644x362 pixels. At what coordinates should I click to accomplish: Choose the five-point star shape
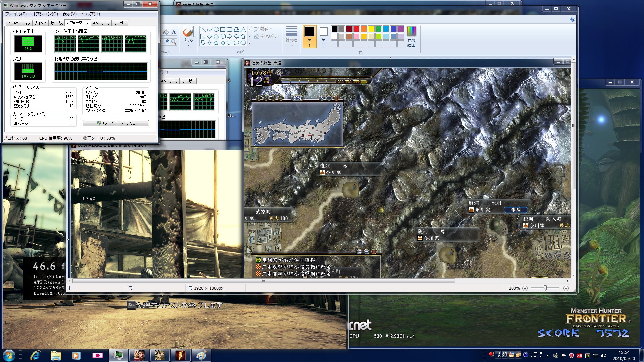(x=216, y=43)
